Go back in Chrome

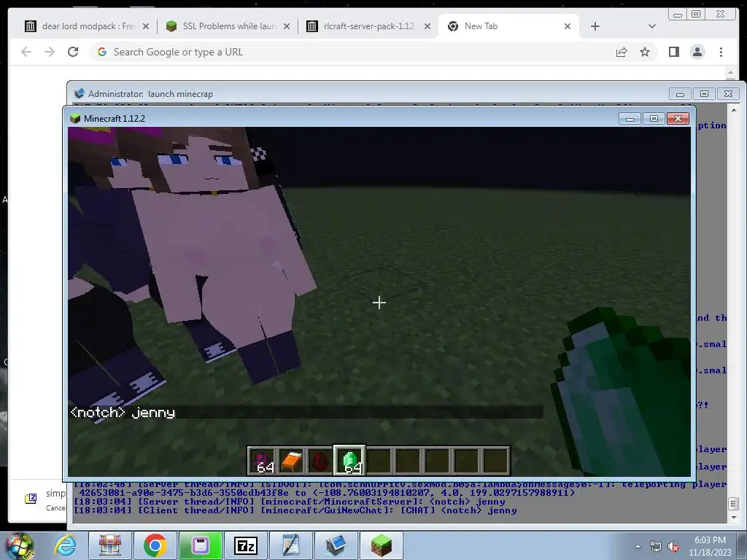click(x=26, y=52)
